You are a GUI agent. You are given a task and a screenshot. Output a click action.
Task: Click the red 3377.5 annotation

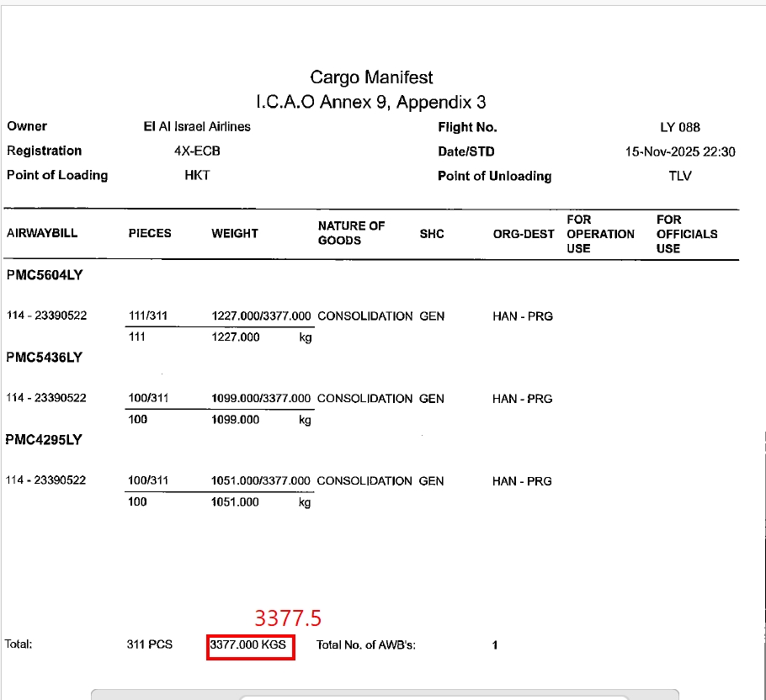coord(288,618)
